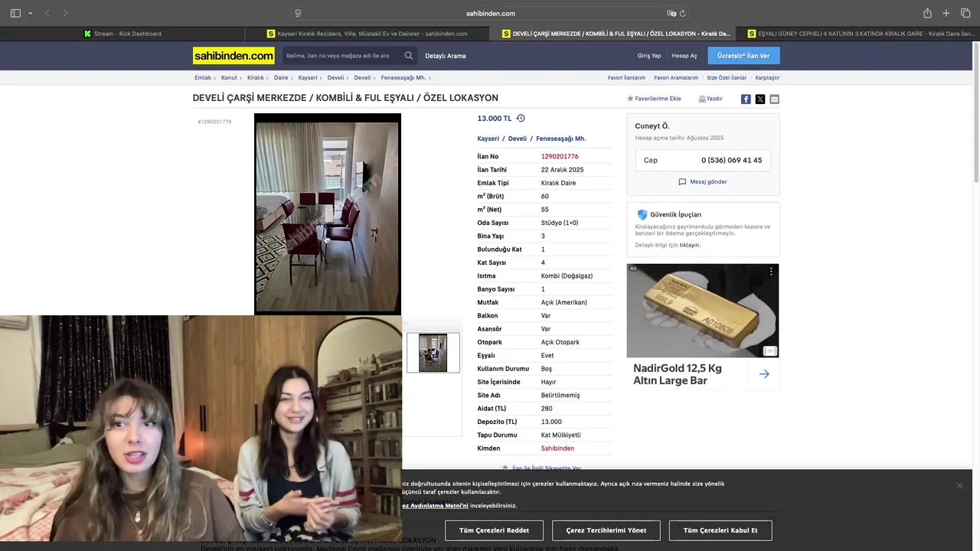The width and height of the screenshot is (980, 551).
Task: Click the tıklayın link in security tips
Action: 690,245
